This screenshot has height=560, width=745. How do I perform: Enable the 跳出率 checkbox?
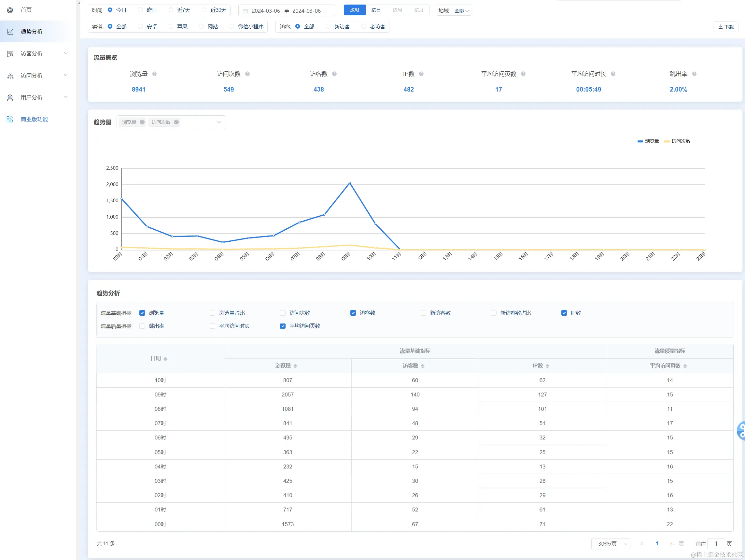point(142,326)
